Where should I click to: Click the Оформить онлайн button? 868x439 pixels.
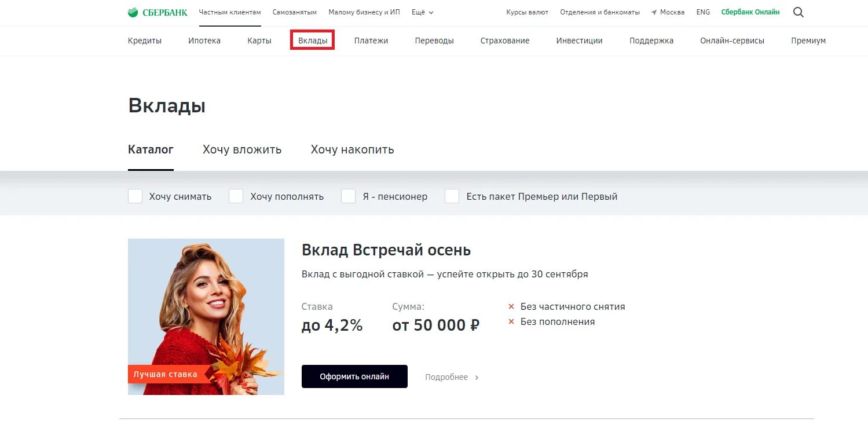pyautogui.click(x=354, y=376)
